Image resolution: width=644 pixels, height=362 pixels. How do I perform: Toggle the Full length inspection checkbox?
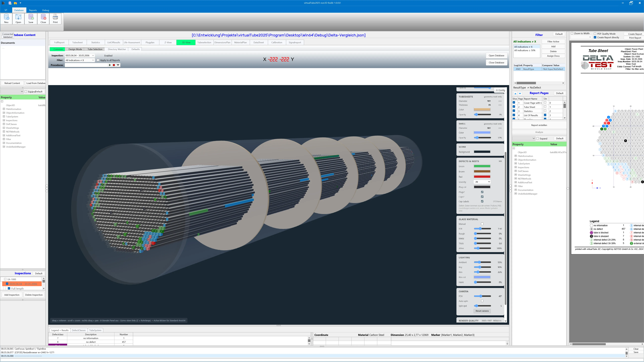pyautogui.click(x=9, y=288)
